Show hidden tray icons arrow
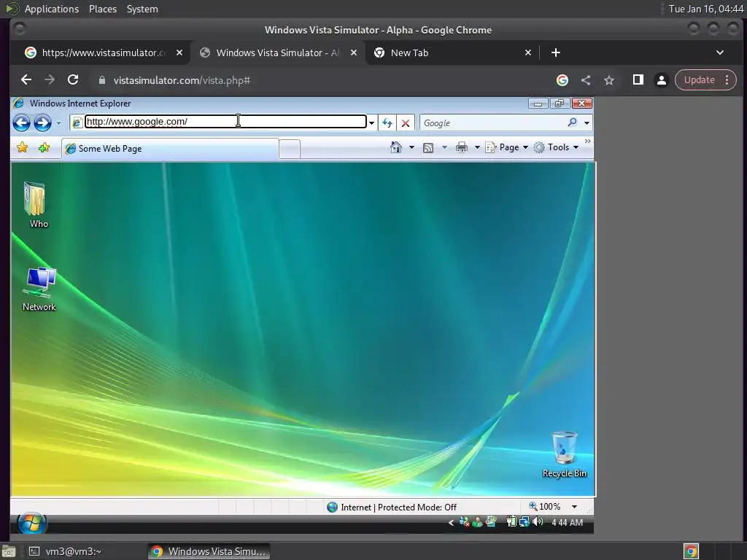The width and height of the screenshot is (747, 560). 451,523
